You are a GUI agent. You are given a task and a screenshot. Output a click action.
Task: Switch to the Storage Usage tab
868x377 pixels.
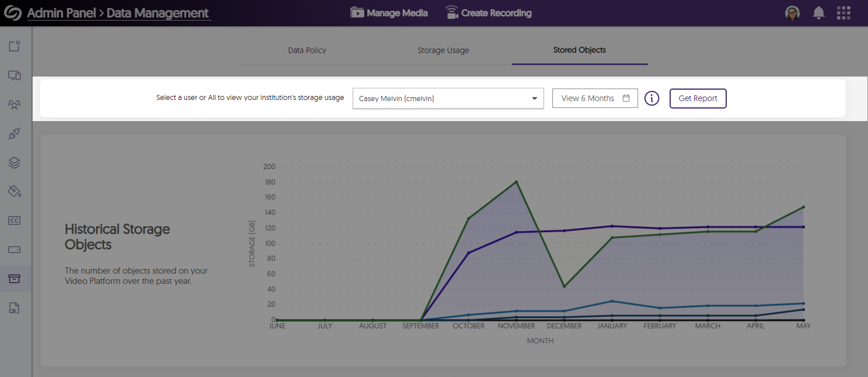[443, 50]
